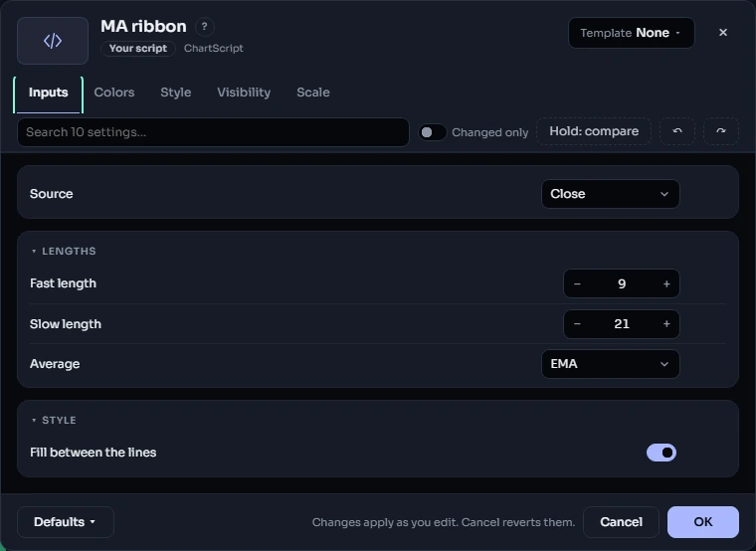Switch to the Visibility tab
This screenshot has width=756, height=551.
(244, 92)
